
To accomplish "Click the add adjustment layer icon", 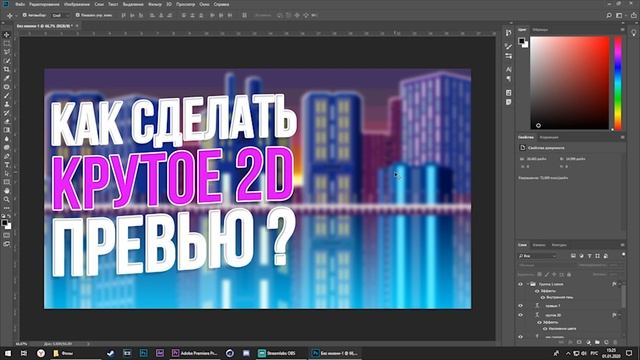I will click(588, 342).
